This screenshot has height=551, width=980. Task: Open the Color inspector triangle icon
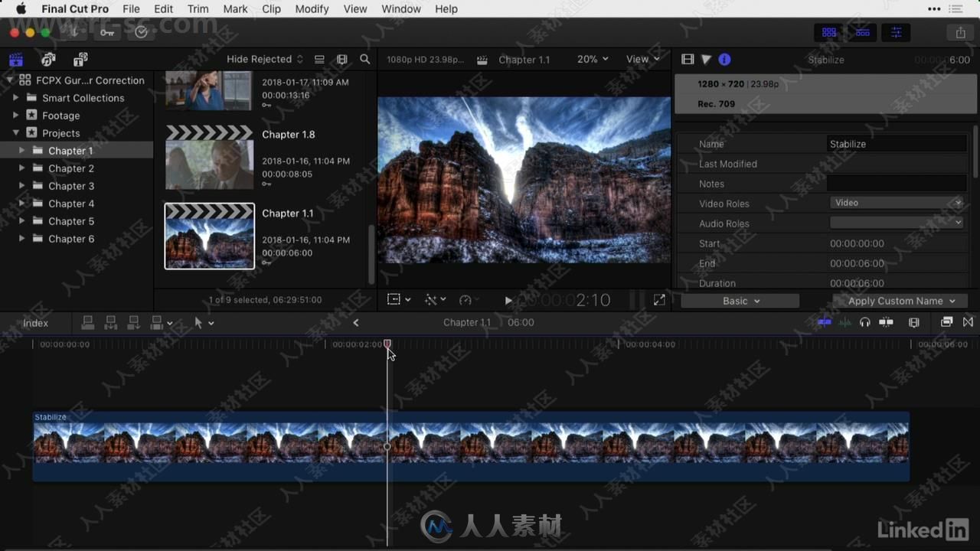click(706, 60)
